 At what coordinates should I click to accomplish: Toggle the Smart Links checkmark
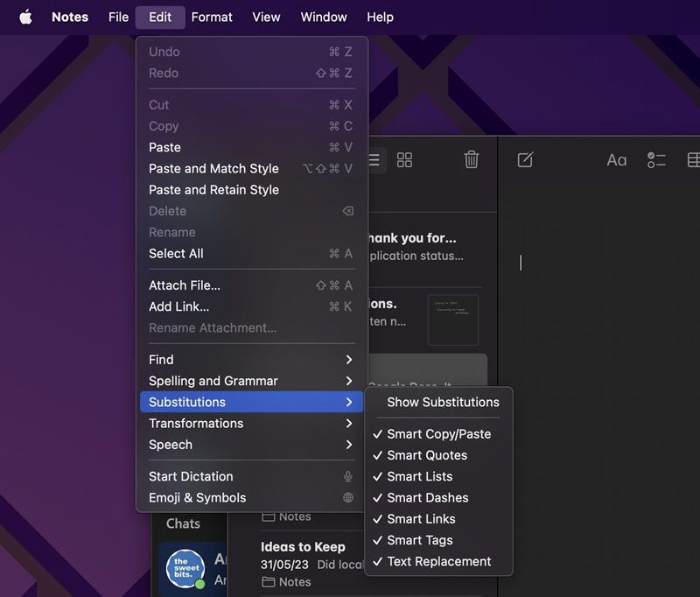421,519
